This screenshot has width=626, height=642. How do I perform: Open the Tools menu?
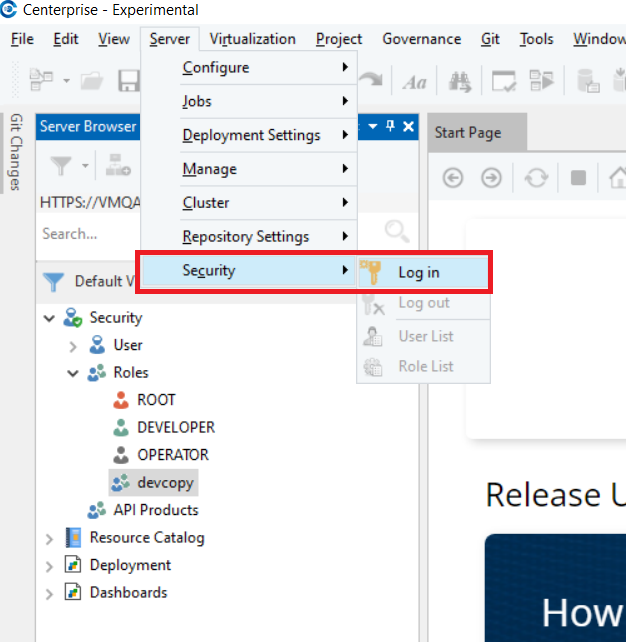point(536,39)
